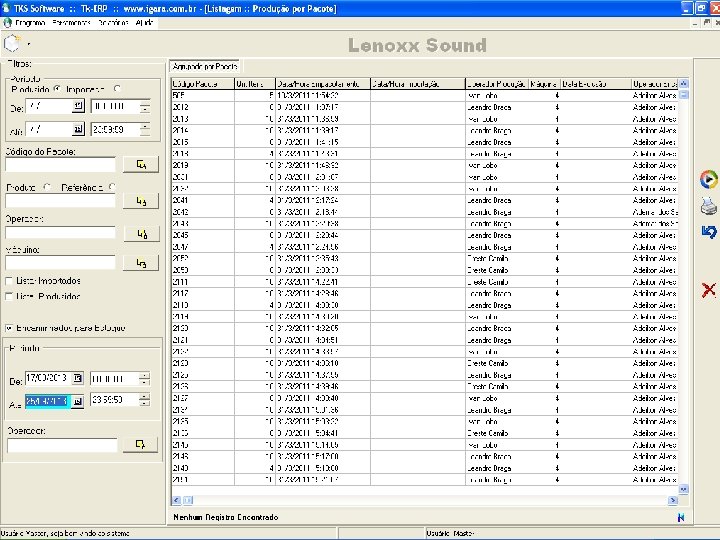Focus the Máquina input field
This screenshot has height=540, width=720.
pos(60,262)
